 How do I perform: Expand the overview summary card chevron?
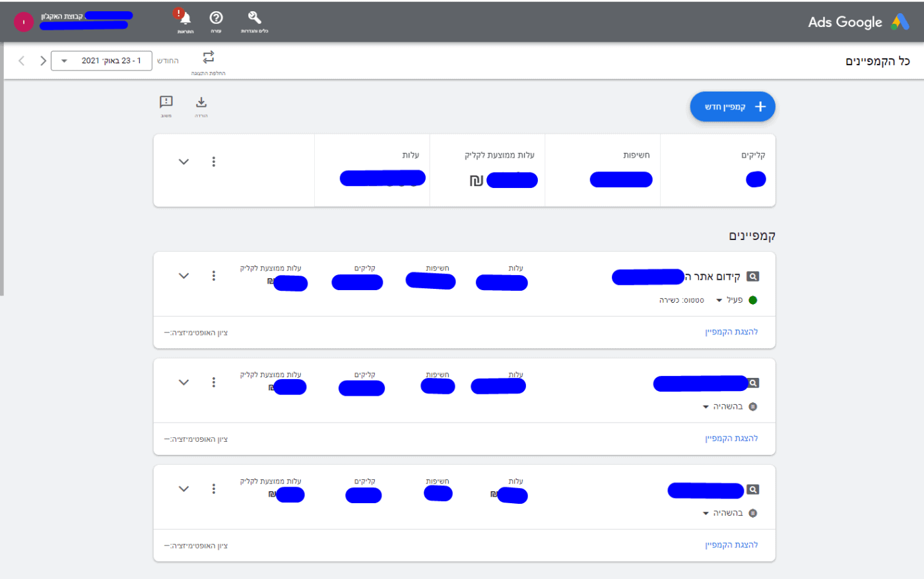tap(184, 162)
